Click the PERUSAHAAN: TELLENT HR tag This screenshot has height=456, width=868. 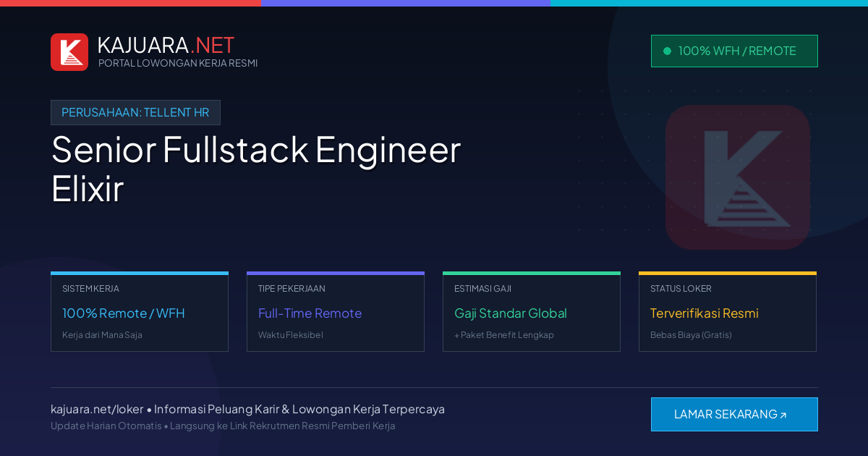click(x=135, y=112)
